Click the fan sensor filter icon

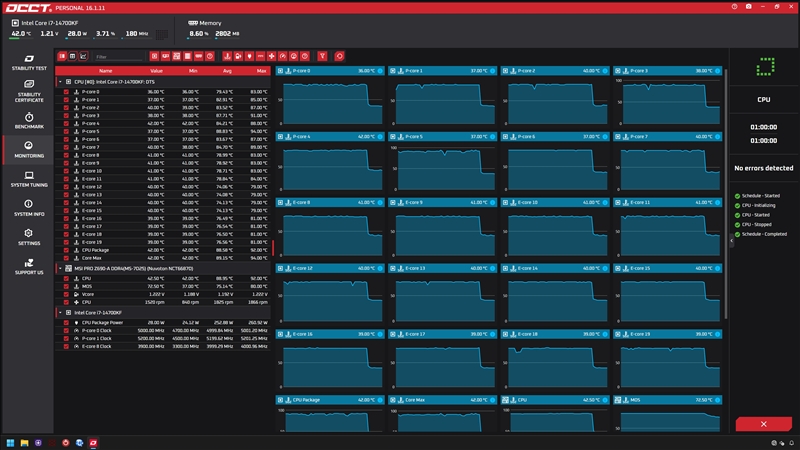coord(271,56)
